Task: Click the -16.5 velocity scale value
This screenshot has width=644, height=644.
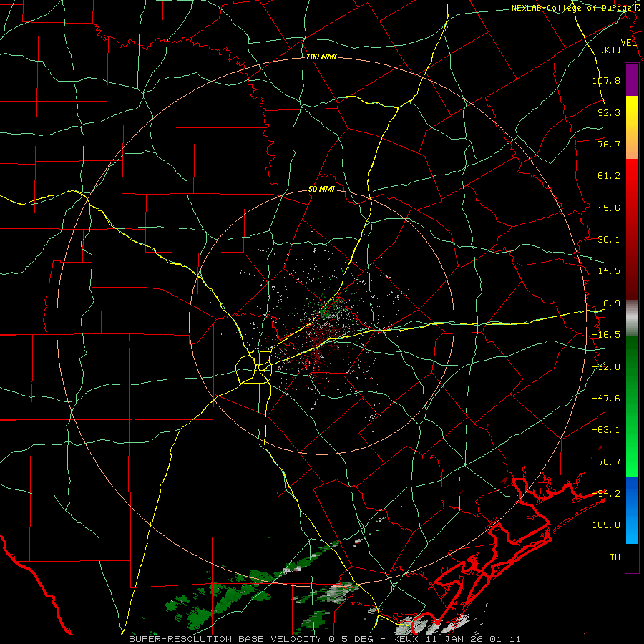Action: point(606,335)
